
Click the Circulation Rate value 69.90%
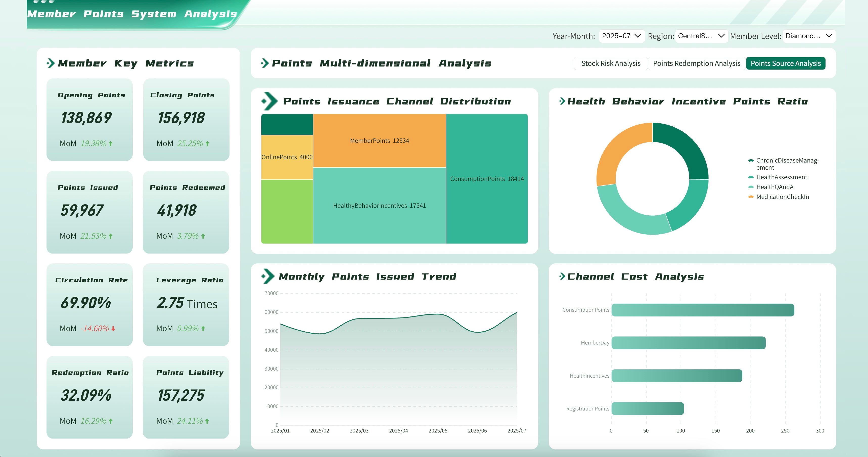point(86,303)
